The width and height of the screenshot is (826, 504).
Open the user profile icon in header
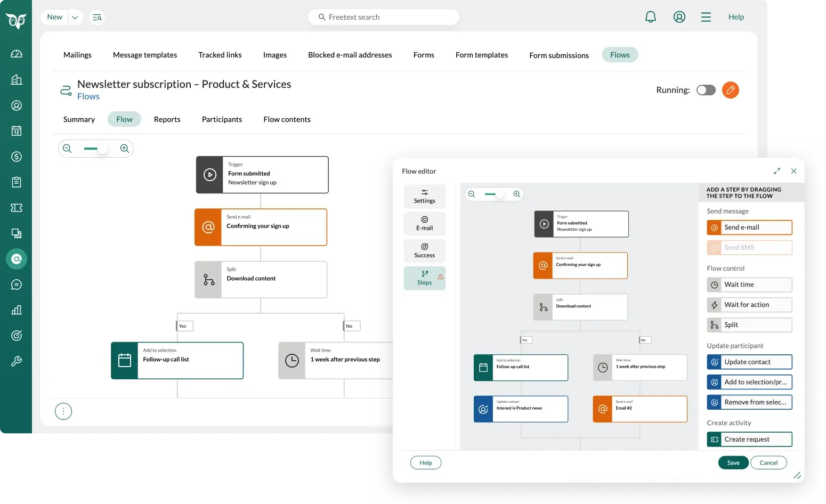coord(679,17)
